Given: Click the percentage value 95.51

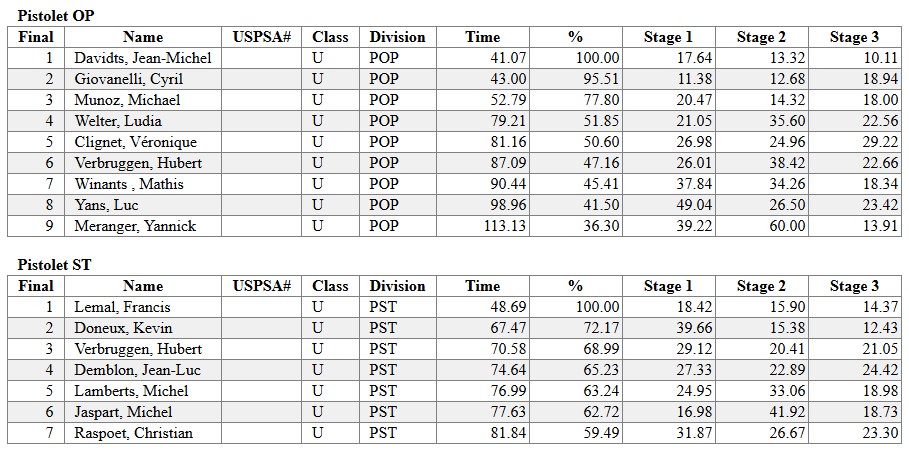Looking at the screenshot, I should coord(599,79).
